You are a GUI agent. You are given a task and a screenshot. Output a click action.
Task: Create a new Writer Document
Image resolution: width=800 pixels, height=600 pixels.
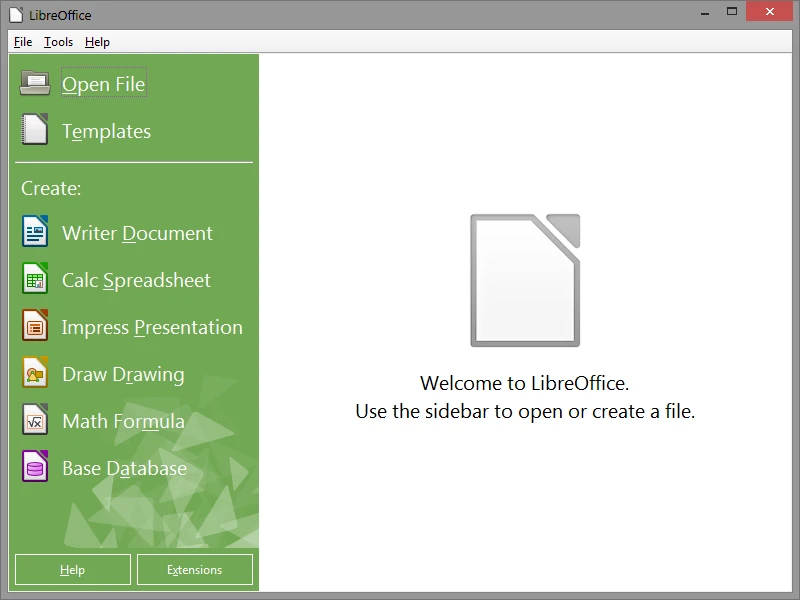[136, 232]
